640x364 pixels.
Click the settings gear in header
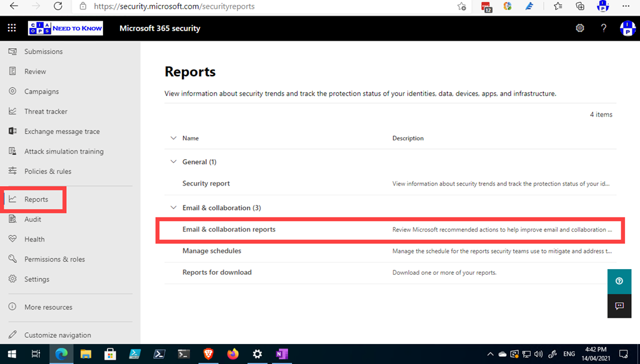pos(580,28)
